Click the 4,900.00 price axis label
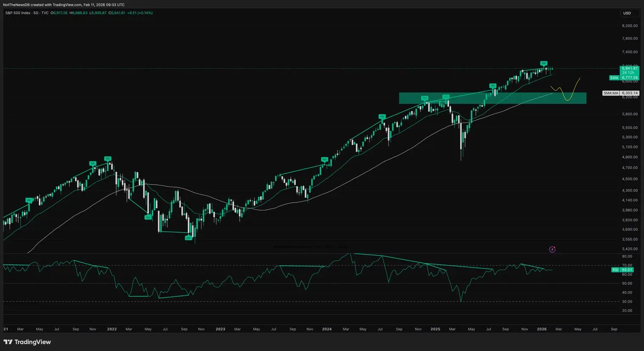 pos(630,157)
